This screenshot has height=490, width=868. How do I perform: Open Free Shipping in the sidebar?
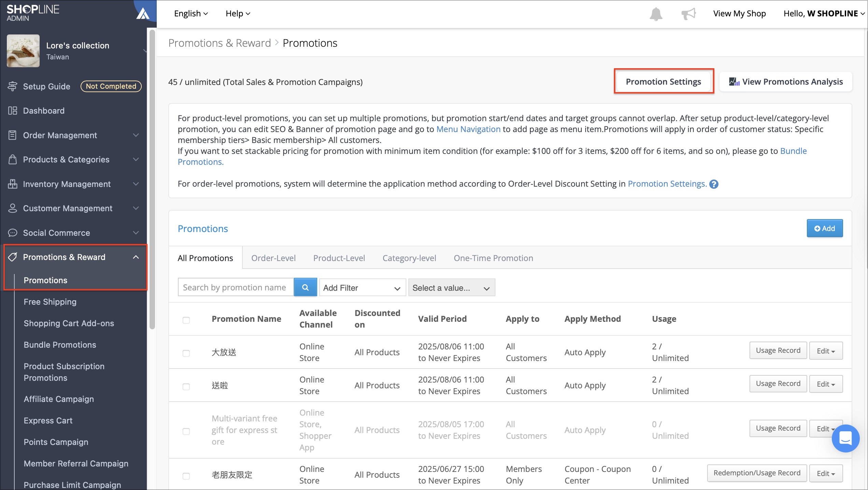50,302
